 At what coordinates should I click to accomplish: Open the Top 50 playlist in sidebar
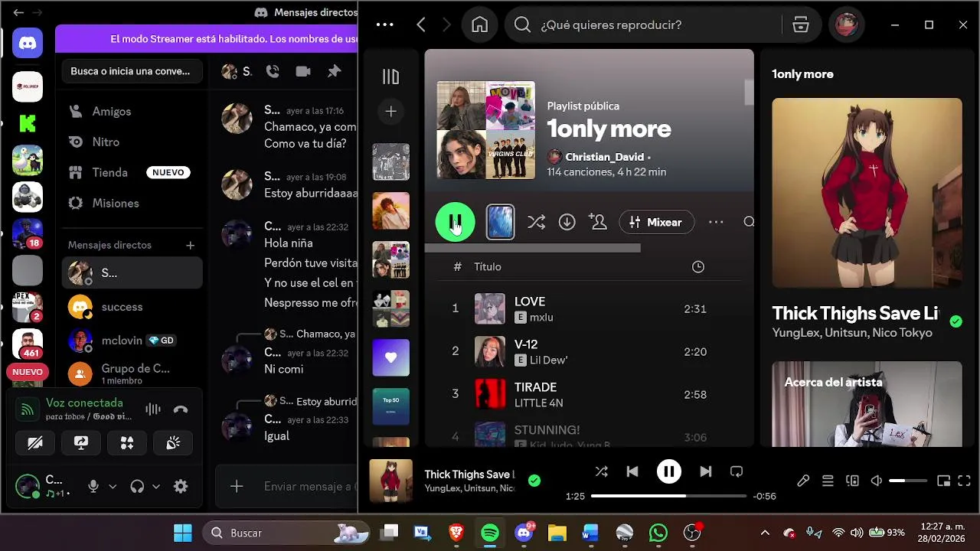tap(390, 406)
